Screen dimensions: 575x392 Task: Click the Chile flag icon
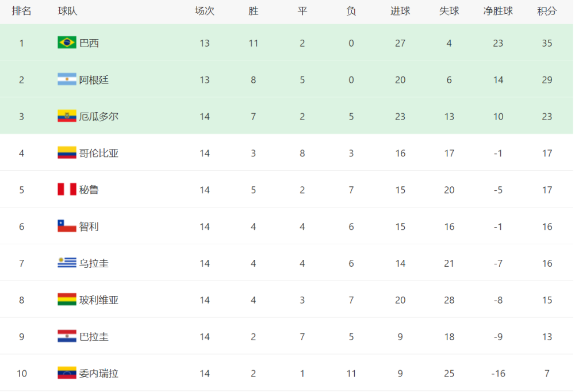pos(67,226)
